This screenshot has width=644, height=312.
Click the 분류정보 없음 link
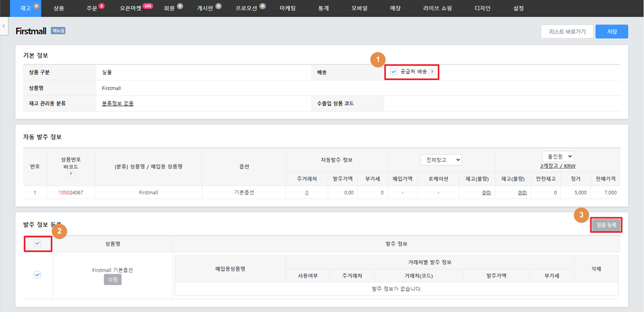118,103
